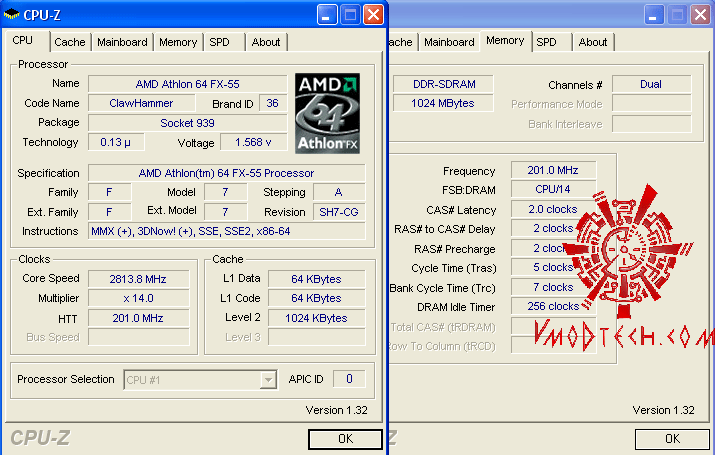715x455 pixels.
Task: Click the Technology value 0.13 µ
Action: pos(116,142)
